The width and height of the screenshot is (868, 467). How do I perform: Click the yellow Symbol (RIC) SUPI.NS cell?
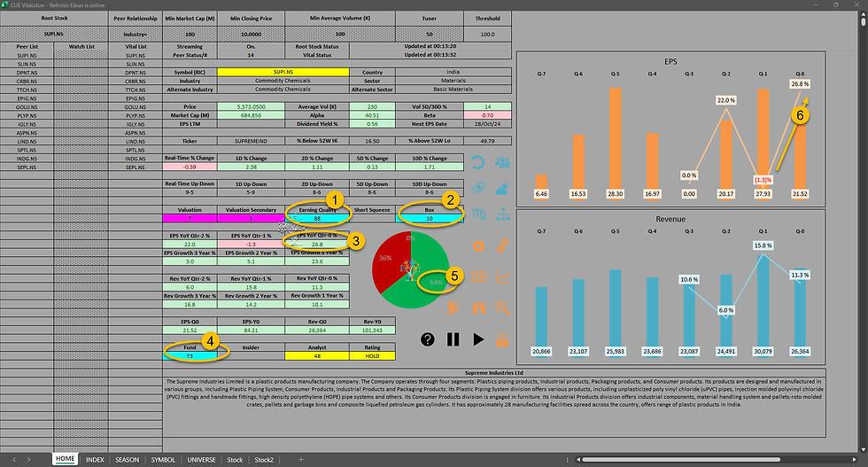pos(283,72)
